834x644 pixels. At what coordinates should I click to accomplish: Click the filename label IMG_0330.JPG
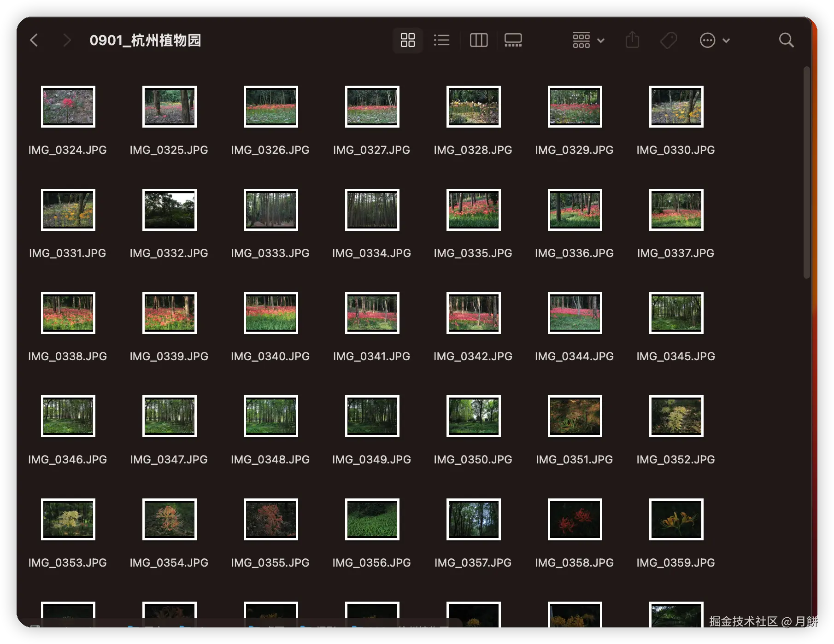click(676, 150)
